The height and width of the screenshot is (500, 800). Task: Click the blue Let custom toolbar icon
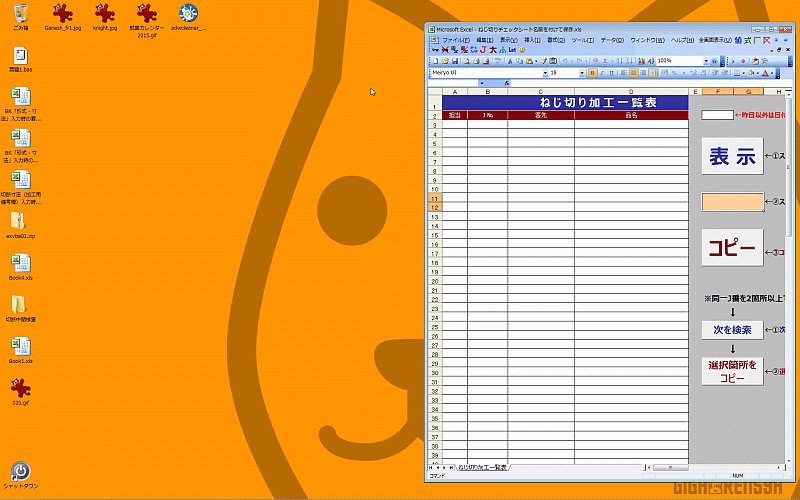pos(512,50)
